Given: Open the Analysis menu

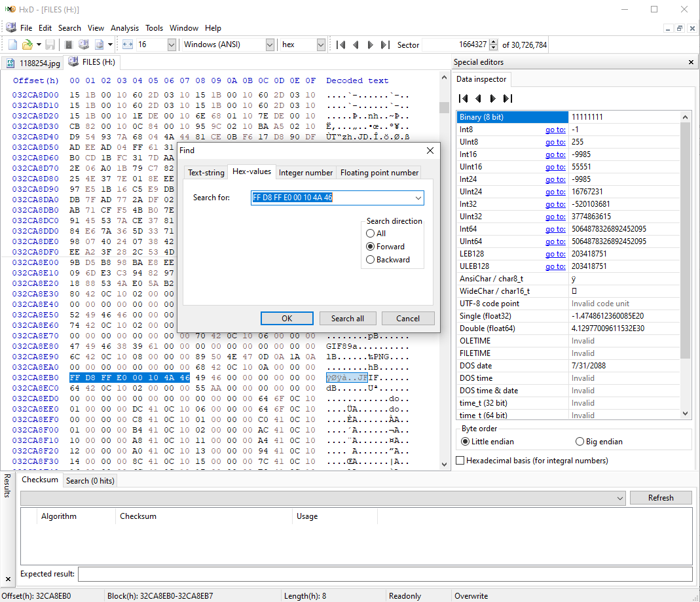Looking at the screenshot, I should point(124,28).
